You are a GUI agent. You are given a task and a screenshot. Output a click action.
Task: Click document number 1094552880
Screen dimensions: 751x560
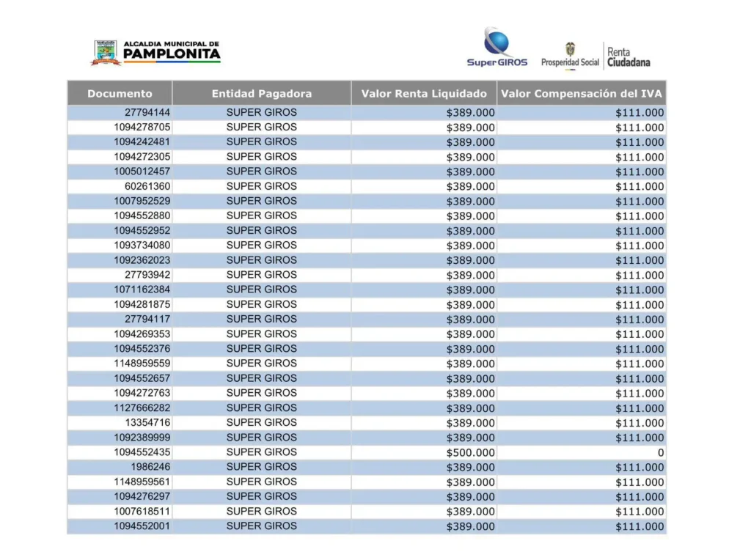click(142, 215)
